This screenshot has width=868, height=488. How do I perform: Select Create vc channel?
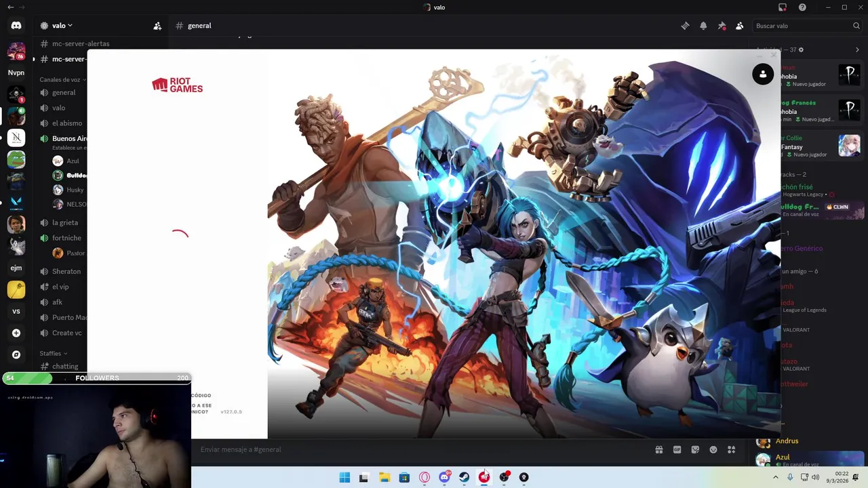[62, 333]
